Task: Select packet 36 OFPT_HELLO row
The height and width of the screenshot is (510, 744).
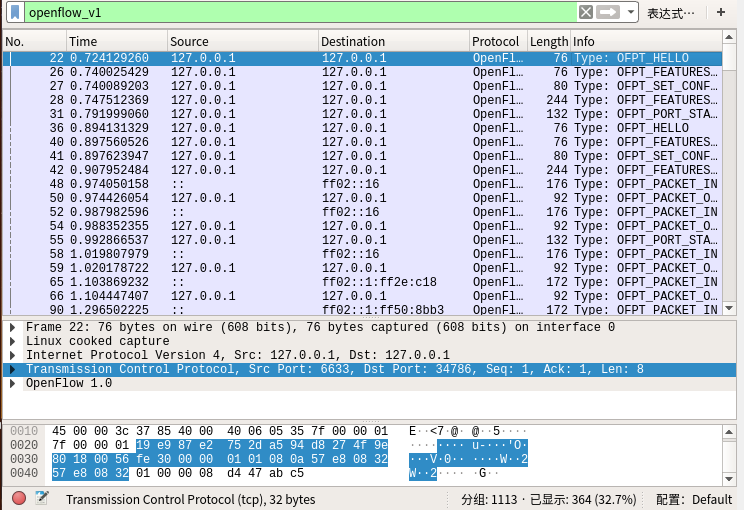Action: pyautogui.click(x=363, y=128)
